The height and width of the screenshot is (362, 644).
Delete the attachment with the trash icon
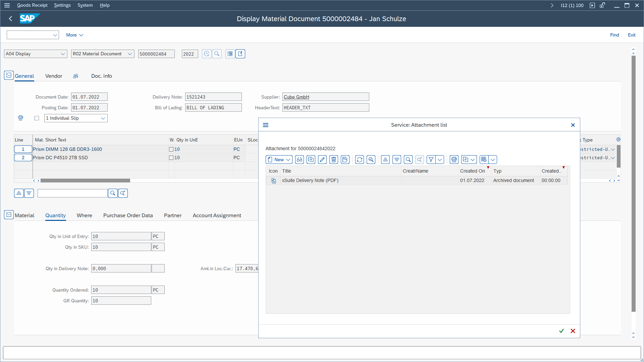click(x=334, y=160)
